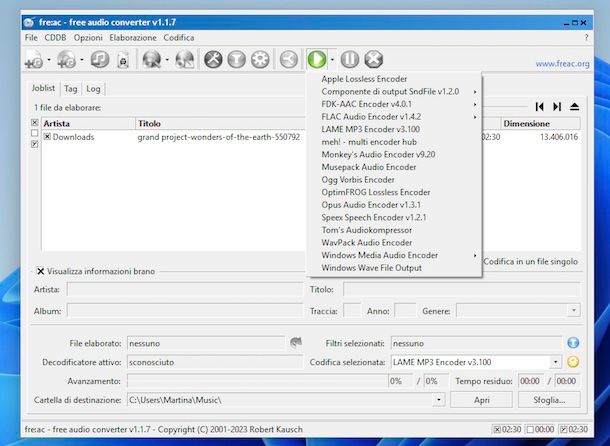Click the fre:ac app icon in title bar

point(29,23)
